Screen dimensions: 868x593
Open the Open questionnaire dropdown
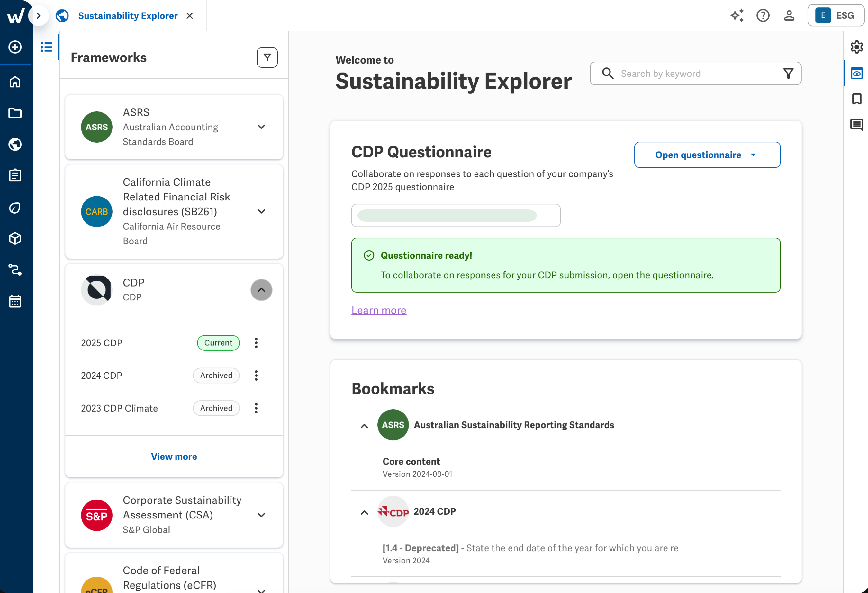click(x=707, y=155)
